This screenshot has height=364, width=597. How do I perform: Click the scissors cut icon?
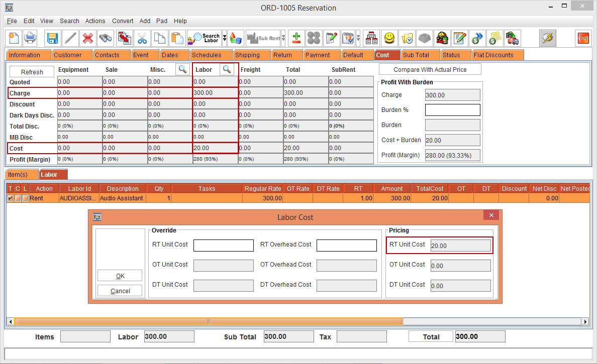coord(142,38)
